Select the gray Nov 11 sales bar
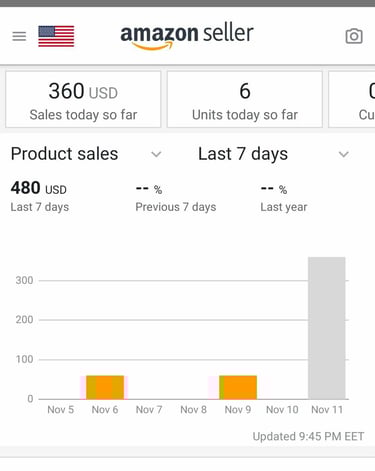Image resolution: width=375 pixels, height=471 pixels. [327, 328]
